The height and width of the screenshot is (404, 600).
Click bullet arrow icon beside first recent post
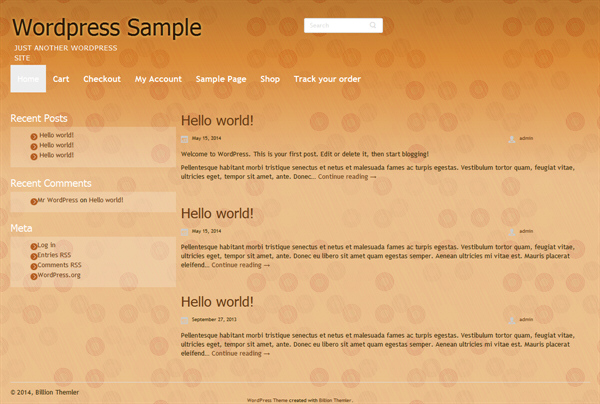(34, 137)
